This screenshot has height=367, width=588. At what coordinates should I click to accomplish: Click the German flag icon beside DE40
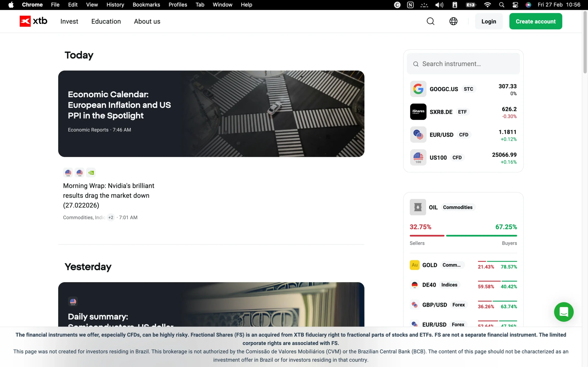coord(415,285)
